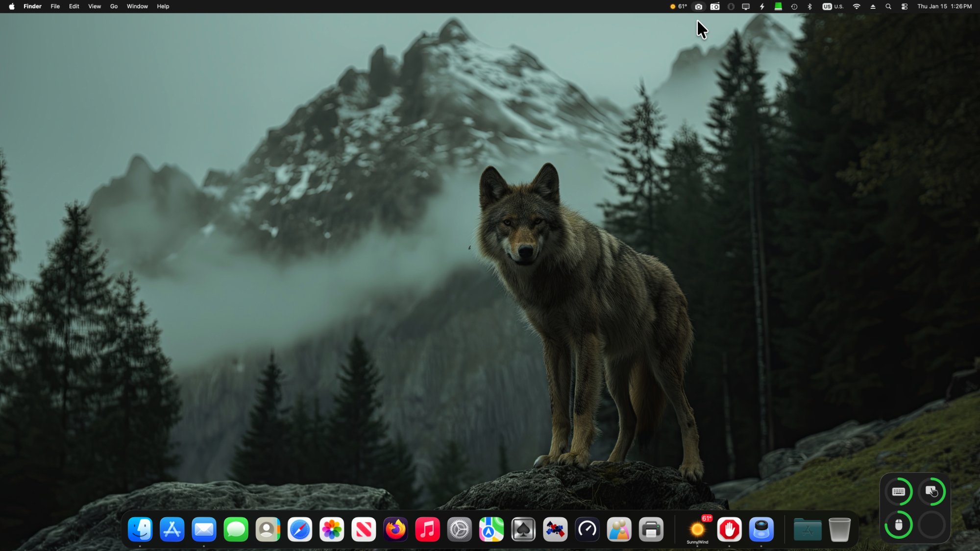
Task: Open the Window menu
Action: coord(137,6)
